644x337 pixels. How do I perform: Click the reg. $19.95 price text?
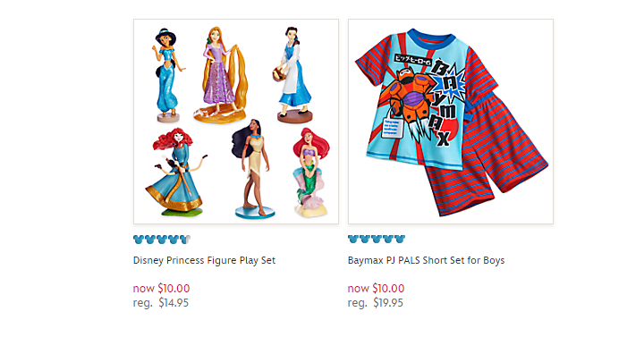coord(376,303)
